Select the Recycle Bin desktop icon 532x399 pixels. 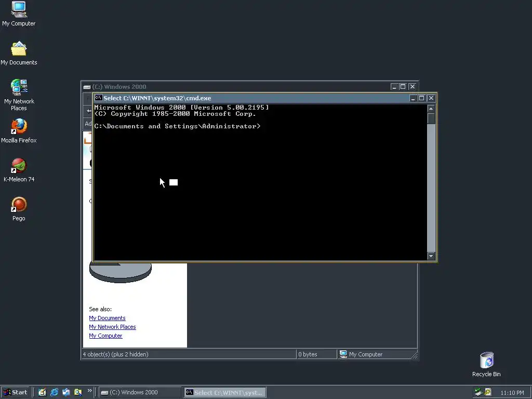coord(486,364)
